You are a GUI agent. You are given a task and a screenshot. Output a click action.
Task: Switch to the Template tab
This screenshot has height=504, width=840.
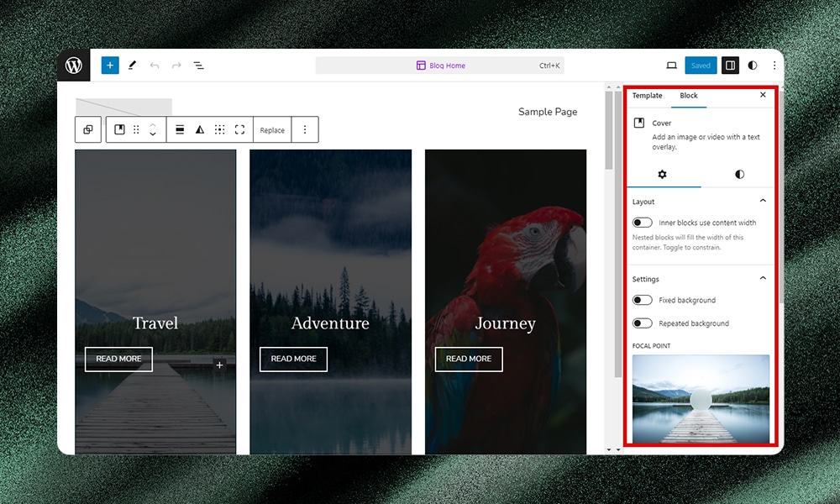point(647,96)
